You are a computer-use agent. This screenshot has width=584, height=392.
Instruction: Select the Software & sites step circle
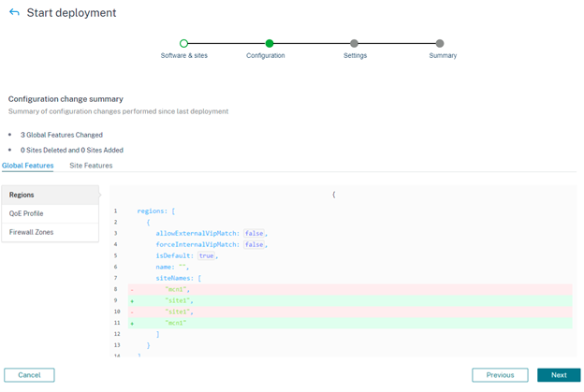pyautogui.click(x=183, y=43)
